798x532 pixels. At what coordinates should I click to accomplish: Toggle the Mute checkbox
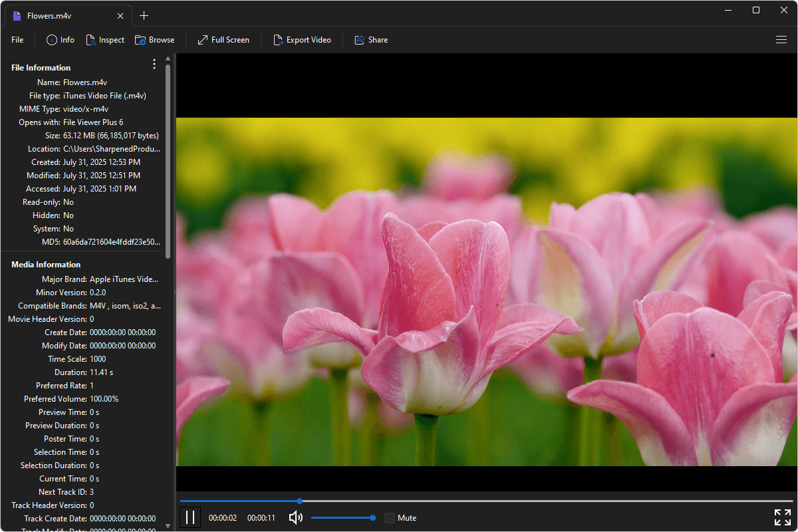click(390, 518)
